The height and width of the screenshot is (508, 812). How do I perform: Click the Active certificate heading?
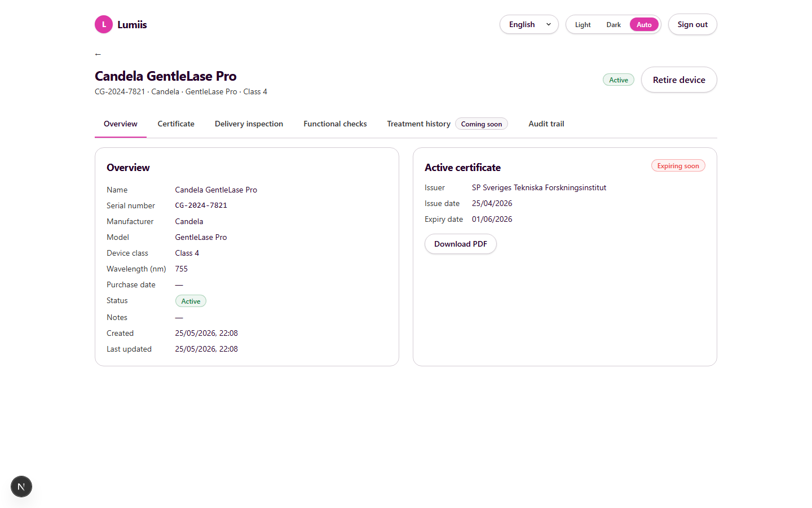(x=463, y=168)
